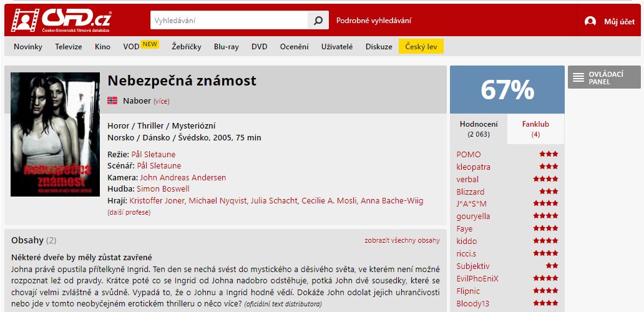Click the Norwegian flag icon next to Naboer
The image size is (644, 312).
[x=112, y=100]
